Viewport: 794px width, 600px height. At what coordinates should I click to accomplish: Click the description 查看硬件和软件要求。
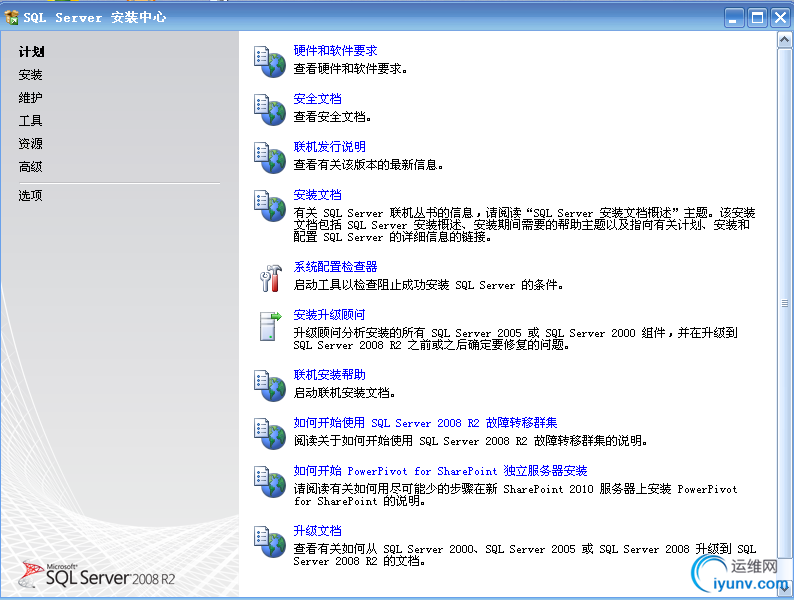[350, 68]
